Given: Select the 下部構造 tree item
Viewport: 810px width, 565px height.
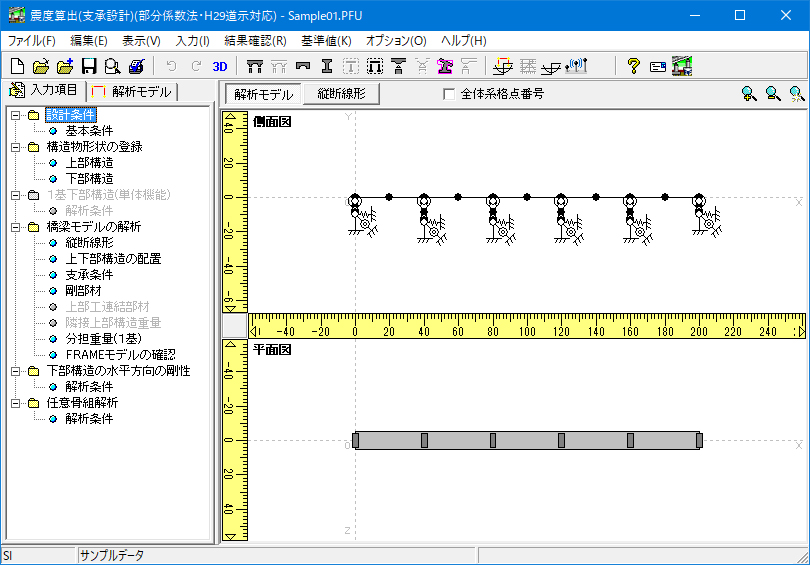Looking at the screenshot, I should 89,179.
